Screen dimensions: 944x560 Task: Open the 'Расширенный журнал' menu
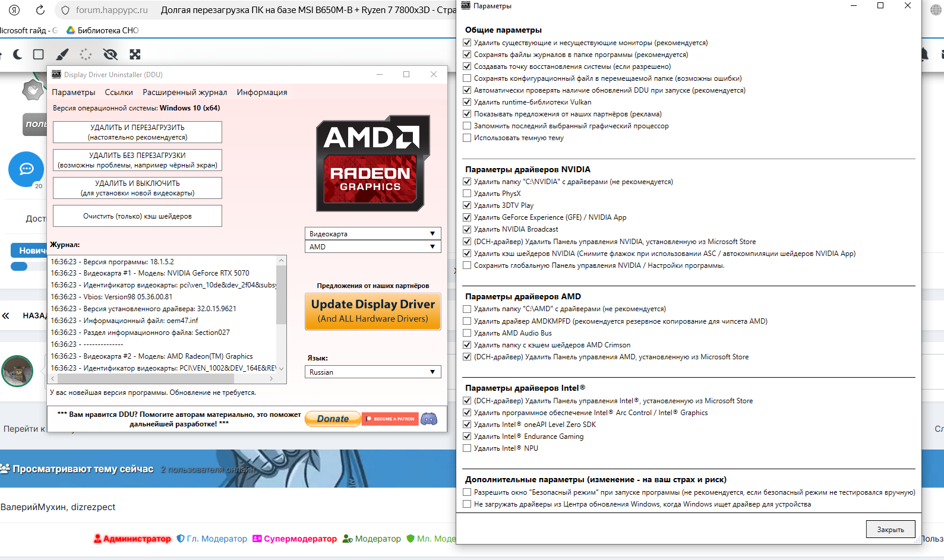click(185, 92)
